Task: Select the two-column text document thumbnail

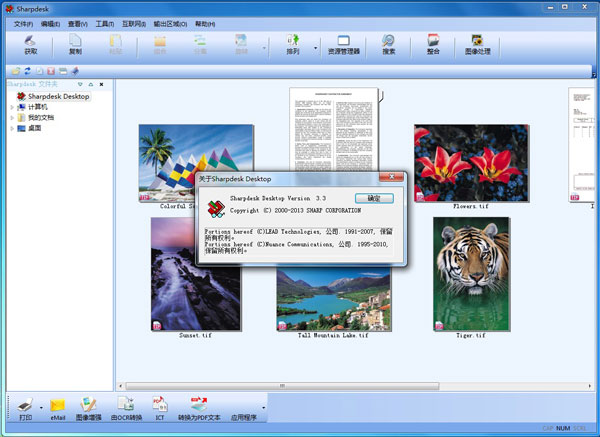Action: click(334, 129)
